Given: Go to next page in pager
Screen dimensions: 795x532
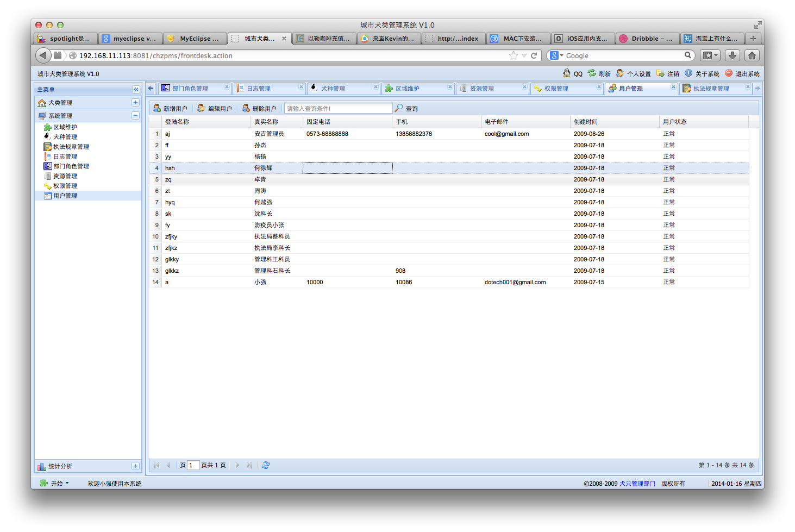Looking at the screenshot, I should point(237,465).
